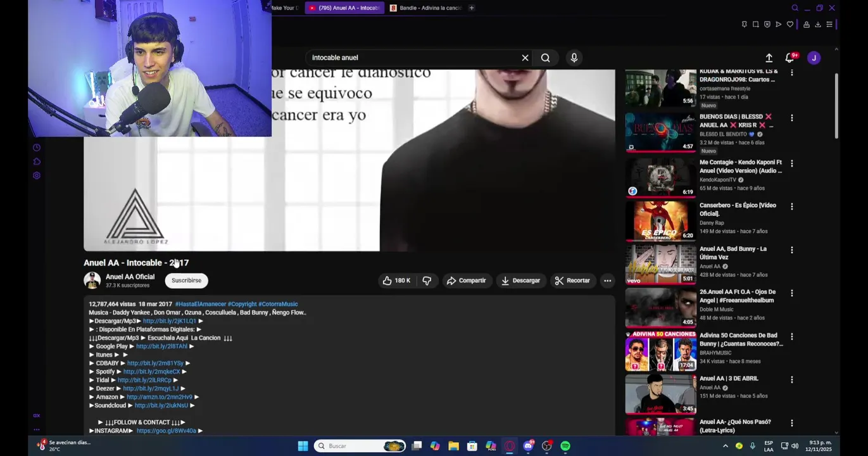Take a snapshot with Opera toolbar icon
The image size is (868, 456).
coord(755,24)
